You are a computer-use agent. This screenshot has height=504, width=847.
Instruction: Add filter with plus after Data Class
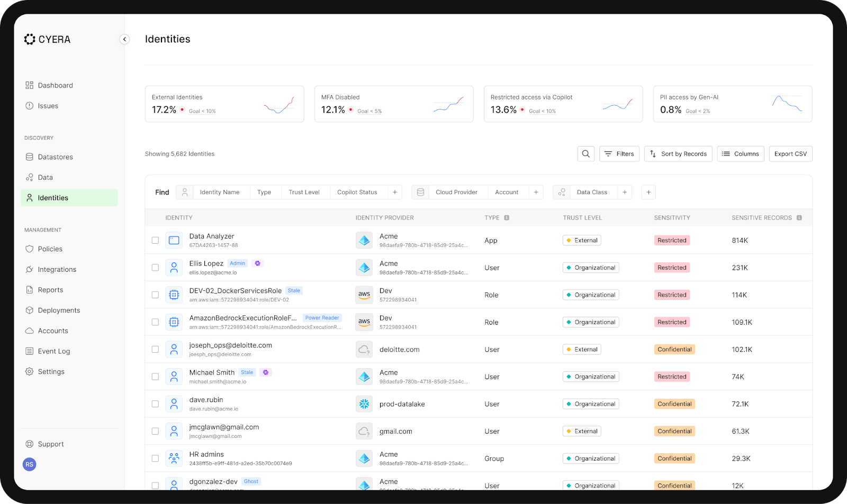[625, 192]
